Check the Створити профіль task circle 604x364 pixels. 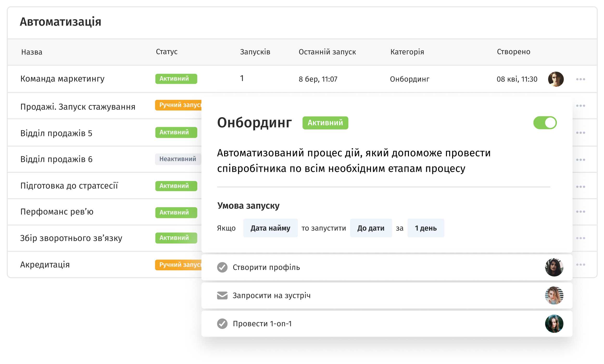222,267
